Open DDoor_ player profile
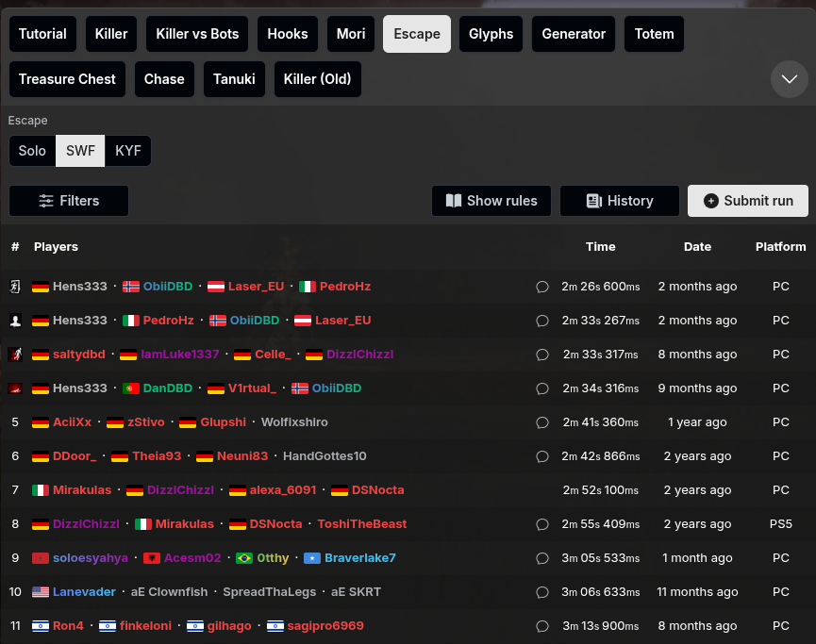This screenshot has width=816, height=644. pos(75,456)
